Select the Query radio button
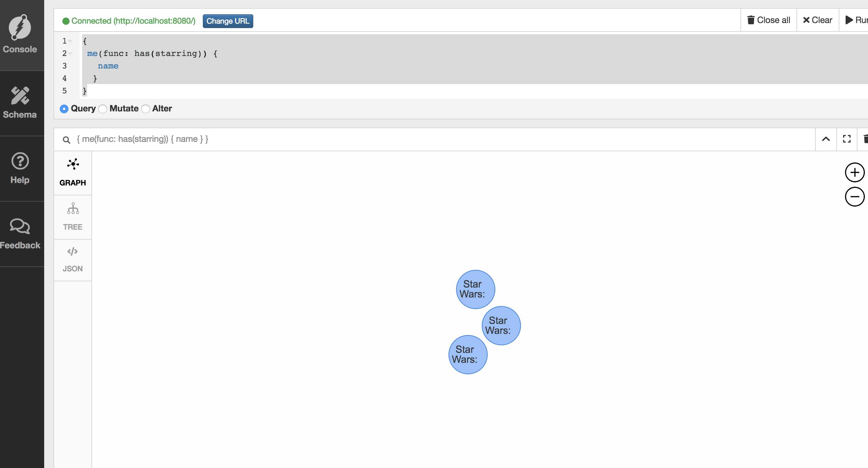The width and height of the screenshot is (868, 468). [63, 108]
